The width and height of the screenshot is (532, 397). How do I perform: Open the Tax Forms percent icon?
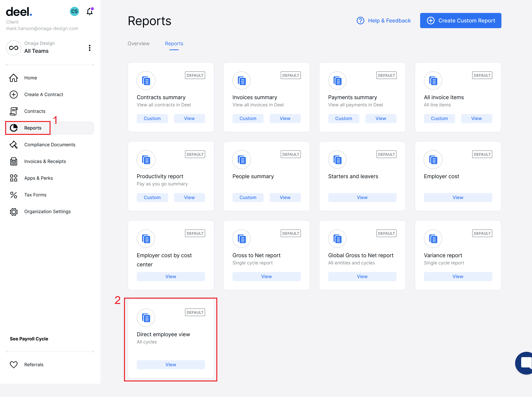[14, 195]
